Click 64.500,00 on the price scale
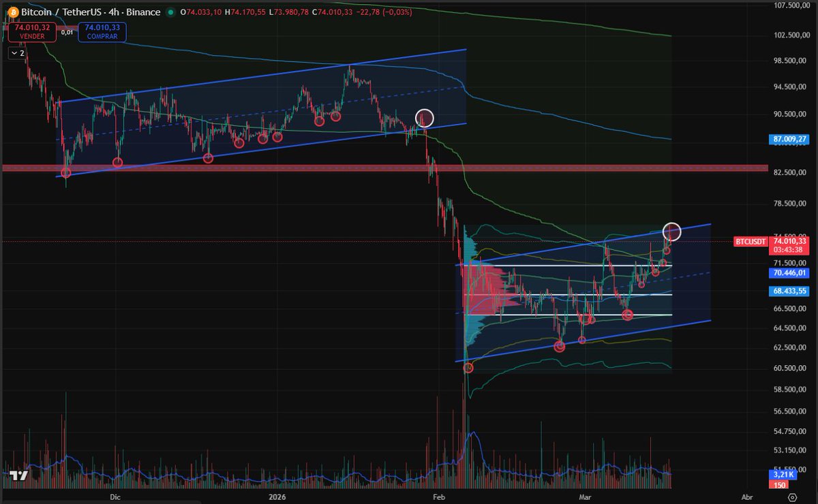This screenshot has width=818, height=504. tap(791, 328)
